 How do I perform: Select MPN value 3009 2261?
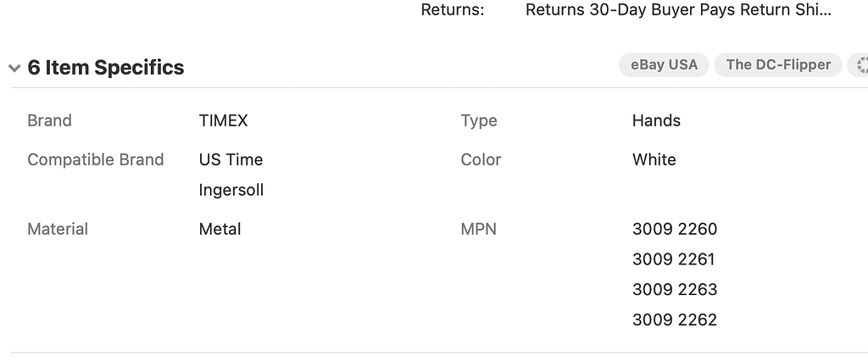coord(674,259)
